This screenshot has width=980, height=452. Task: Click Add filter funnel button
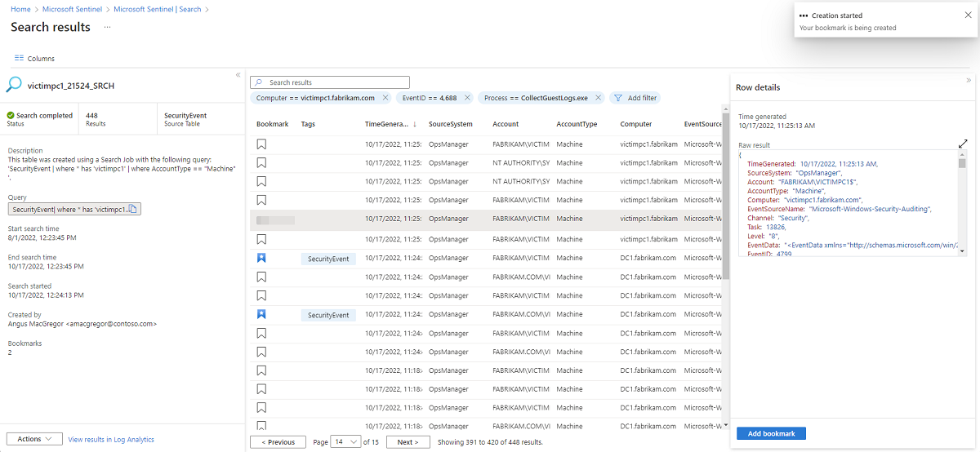pos(635,98)
